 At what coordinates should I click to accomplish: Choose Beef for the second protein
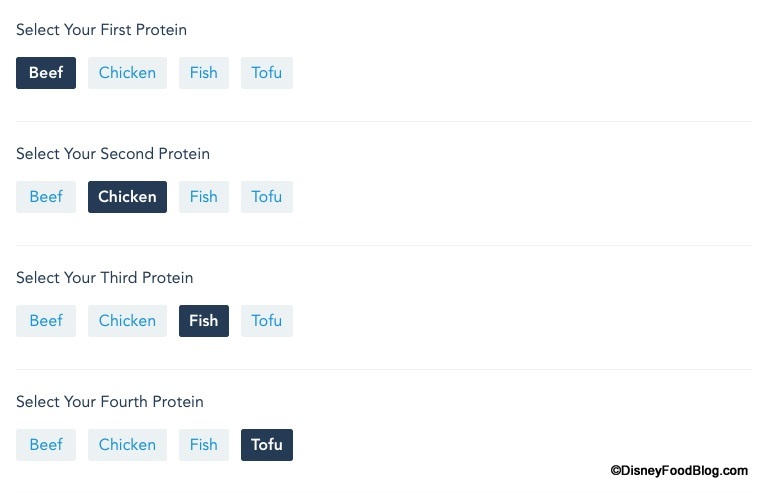[x=46, y=197]
